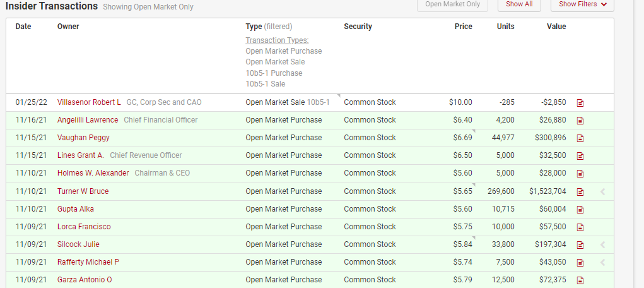Click the Type (filtered) column header
Screen dimensions: 644x288
(x=269, y=27)
